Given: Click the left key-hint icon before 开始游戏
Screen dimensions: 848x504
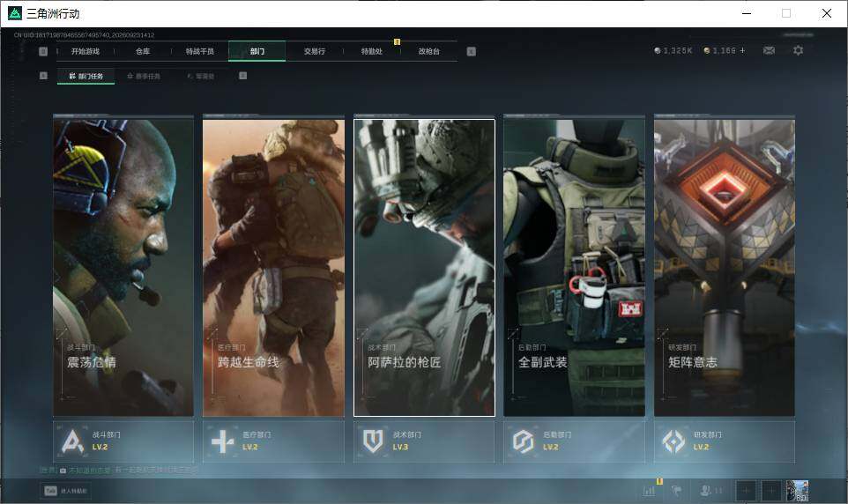Looking at the screenshot, I should point(43,51).
